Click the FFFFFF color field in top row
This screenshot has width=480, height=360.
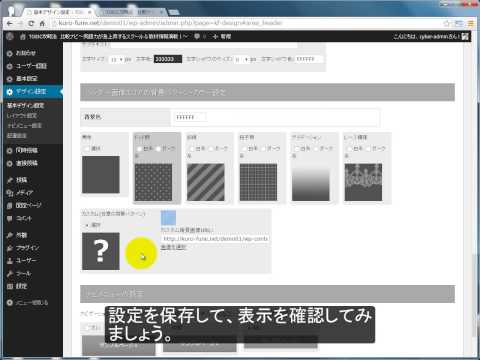[309, 59]
